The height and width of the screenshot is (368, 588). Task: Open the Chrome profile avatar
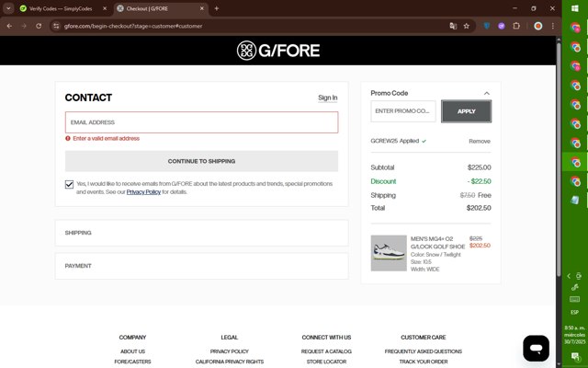[x=538, y=26]
